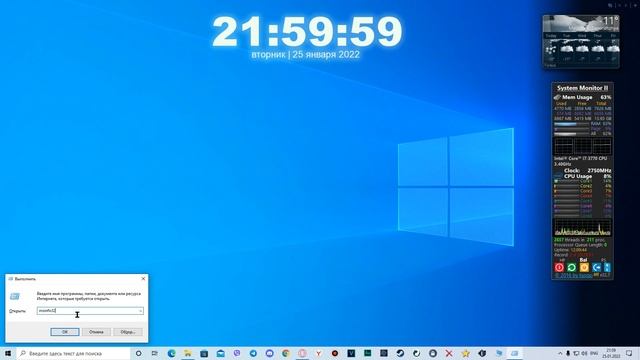The width and height of the screenshot is (640, 360).
Task: Click red shutdown button in System Monitor II
Action: click(559, 267)
